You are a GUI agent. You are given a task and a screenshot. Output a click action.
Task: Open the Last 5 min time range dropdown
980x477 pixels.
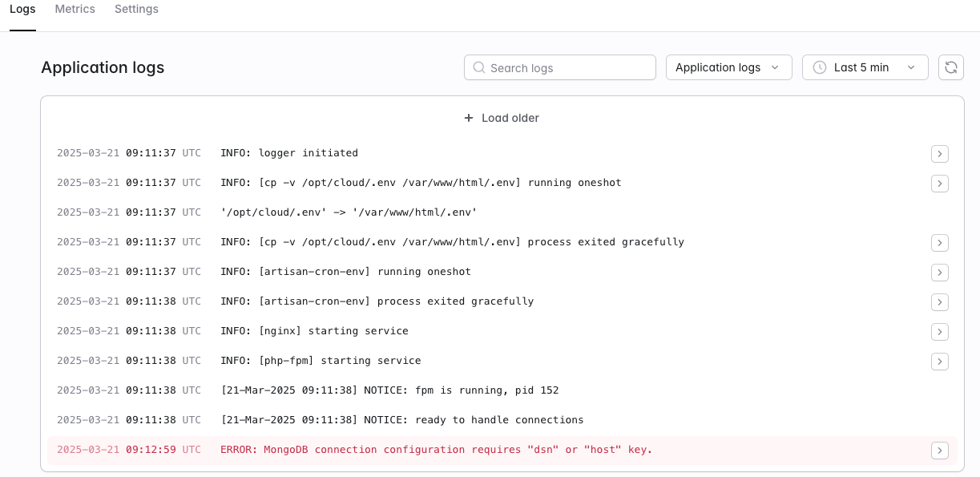pyautogui.click(x=865, y=67)
